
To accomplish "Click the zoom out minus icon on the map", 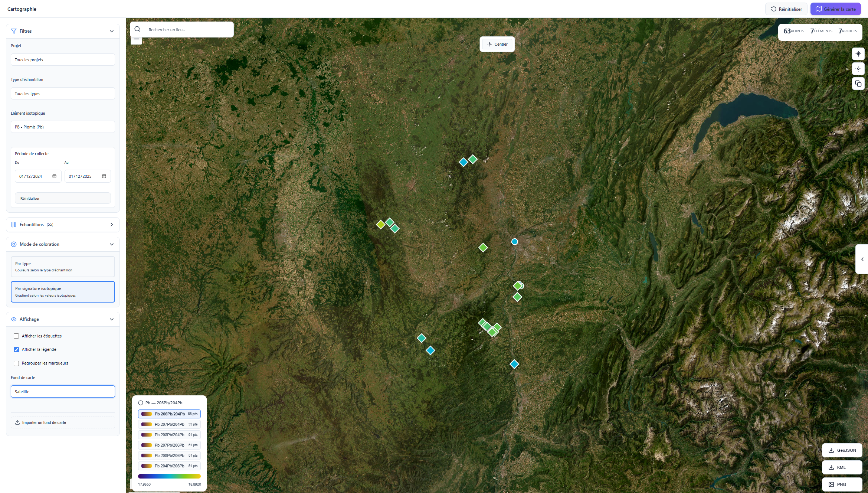I will click(136, 39).
